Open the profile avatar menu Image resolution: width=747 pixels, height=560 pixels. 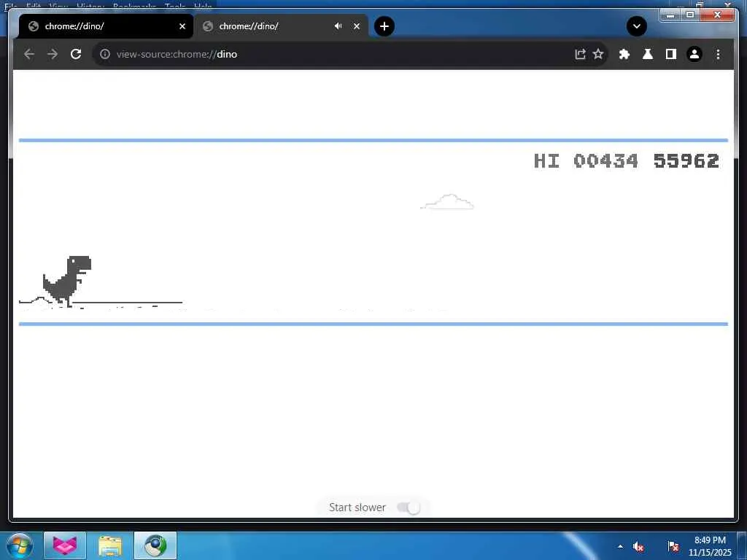pos(694,54)
